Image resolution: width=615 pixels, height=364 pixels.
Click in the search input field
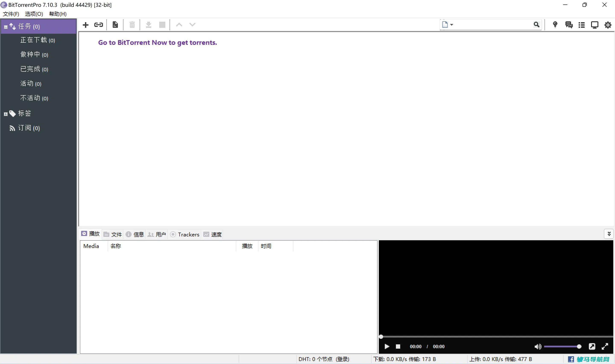point(493,25)
